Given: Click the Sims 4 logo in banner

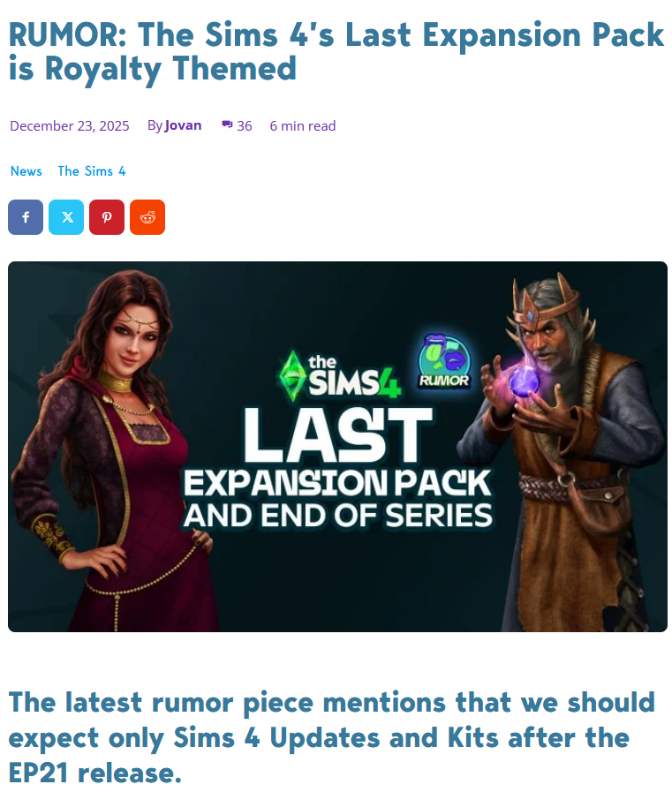Looking at the screenshot, I should 340,376.
